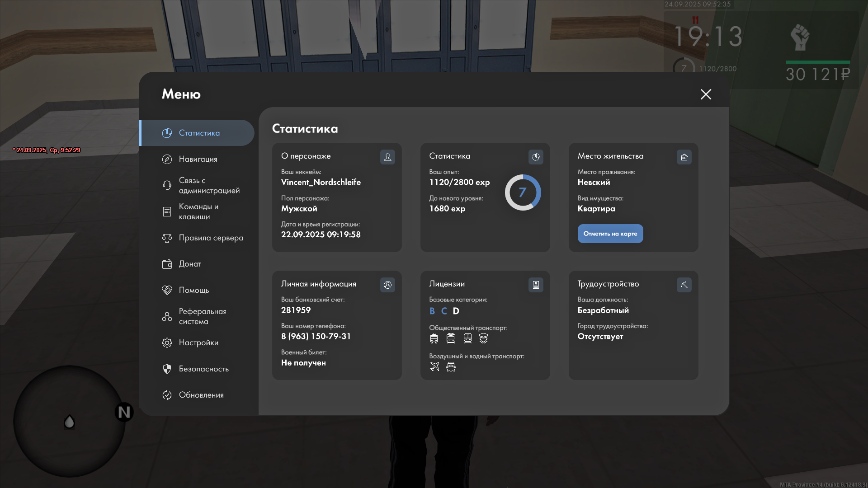
Task: Open the Безопасность section
Action: (203, 369)
